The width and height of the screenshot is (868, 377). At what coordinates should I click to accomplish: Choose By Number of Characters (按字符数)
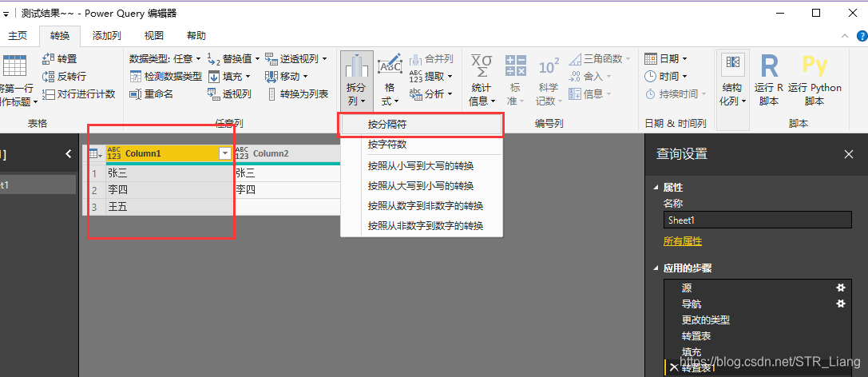pos(422,145)
